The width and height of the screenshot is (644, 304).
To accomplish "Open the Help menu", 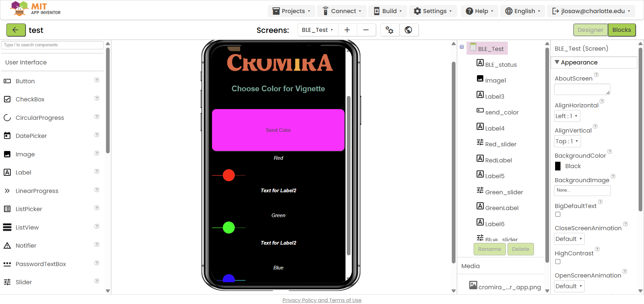I will tap(479, 11).
